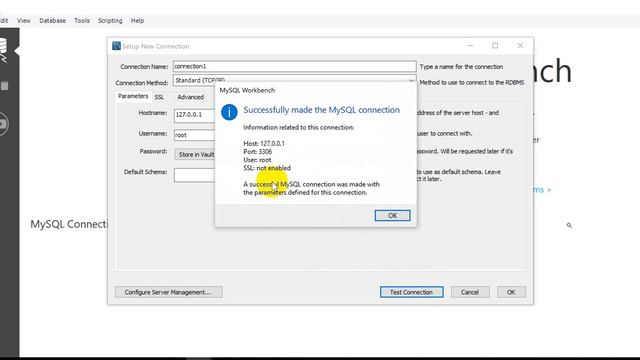Screen dimensions: 640x360
Task: Open the View menu
Action: 24,20
